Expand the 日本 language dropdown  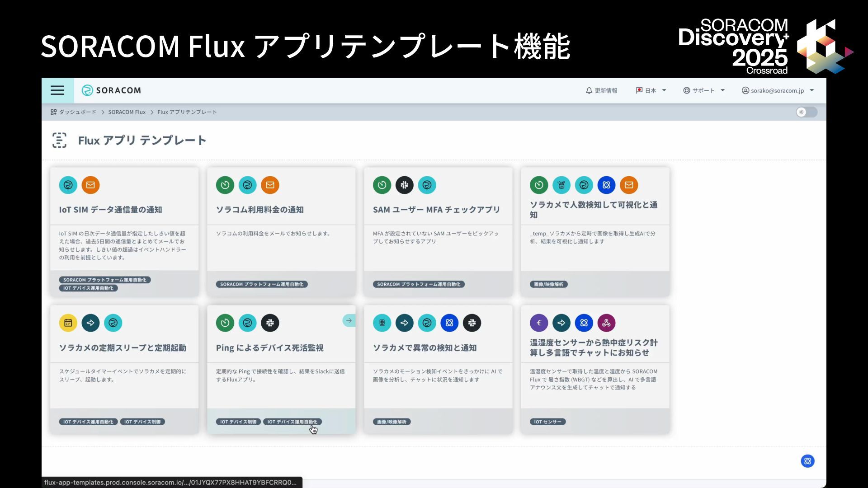(651, 90)
